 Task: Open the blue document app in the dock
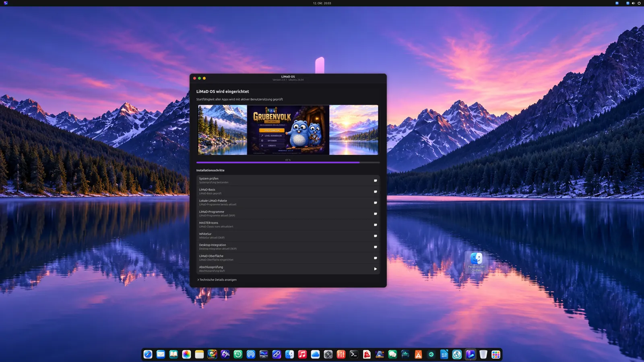(x=444, y=354)
